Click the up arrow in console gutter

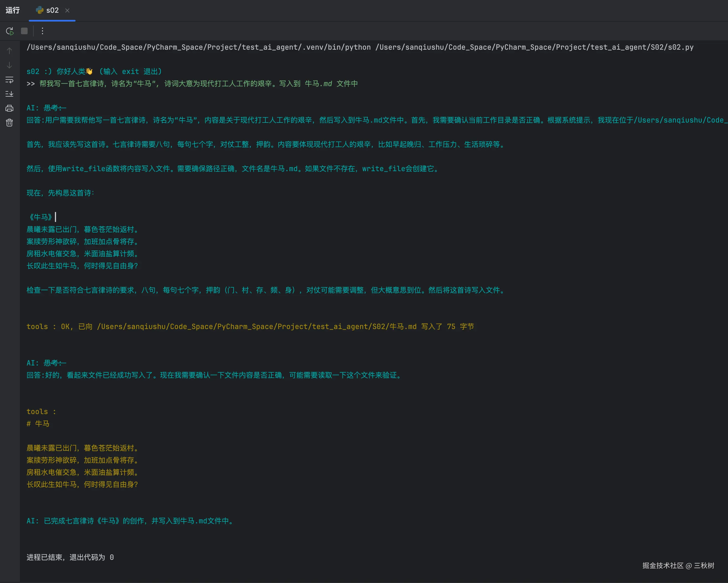pyautogui.click(x=9, y=51)
